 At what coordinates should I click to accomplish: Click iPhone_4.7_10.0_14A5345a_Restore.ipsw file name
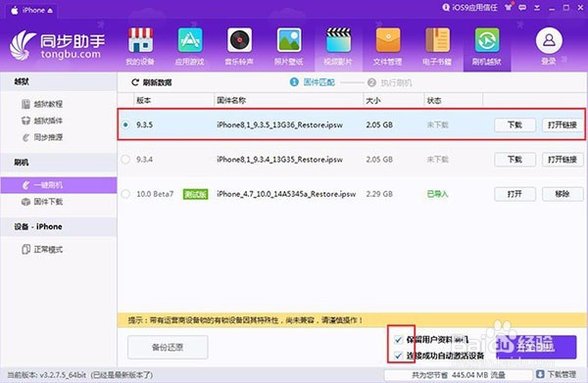pyautogui.click(x=286, y=194)
